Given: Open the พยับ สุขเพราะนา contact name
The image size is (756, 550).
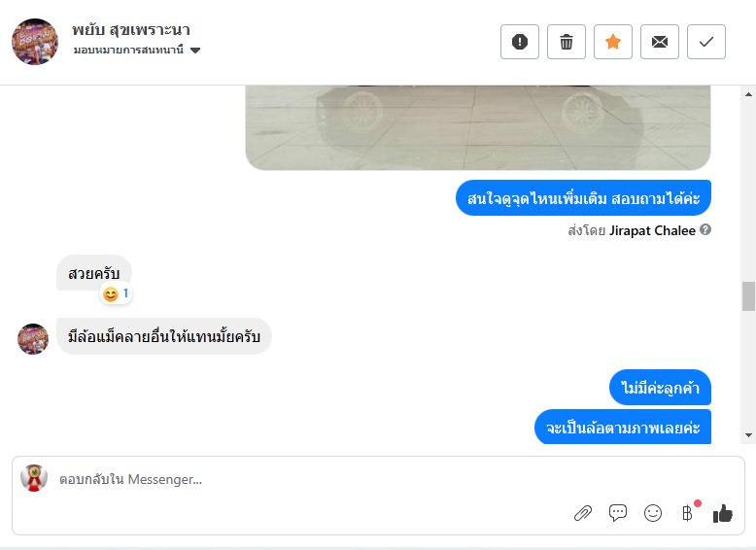Looking at the screenshot, I should (131, 29).
